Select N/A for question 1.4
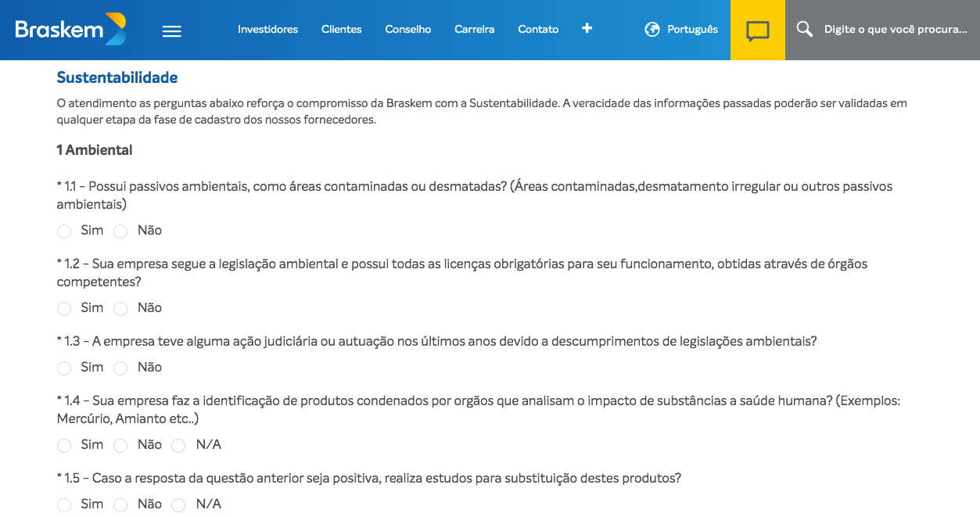The width and height of the screenshot is (980, 517). [x=178, y=446]
